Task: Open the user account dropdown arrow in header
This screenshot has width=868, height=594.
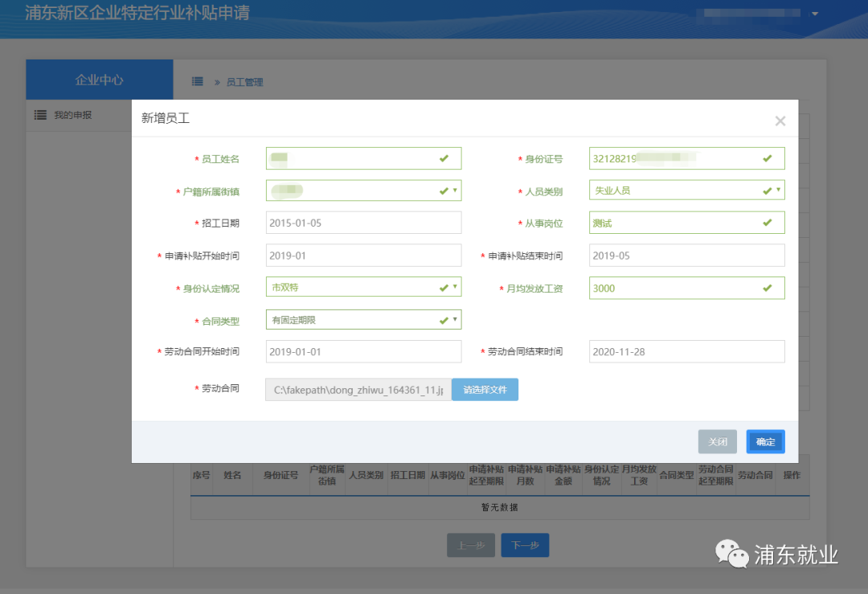Action: click(815, 14)
